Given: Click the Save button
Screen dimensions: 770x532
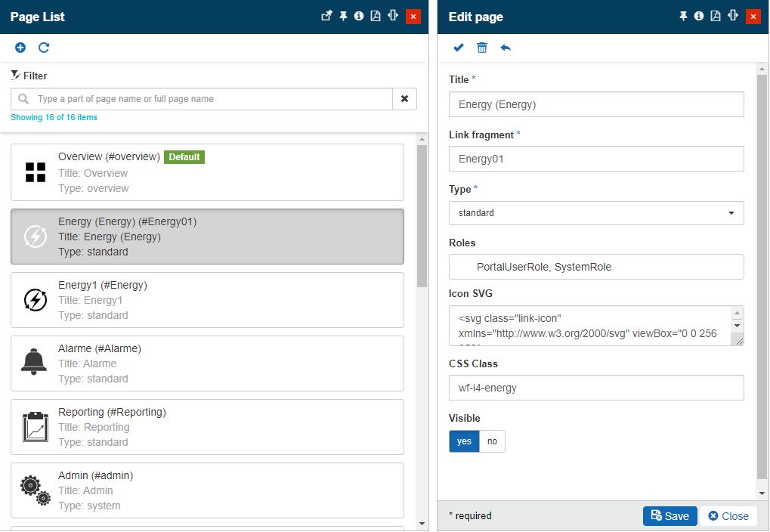Looking at the screenshot, I should tap(669, 516).
